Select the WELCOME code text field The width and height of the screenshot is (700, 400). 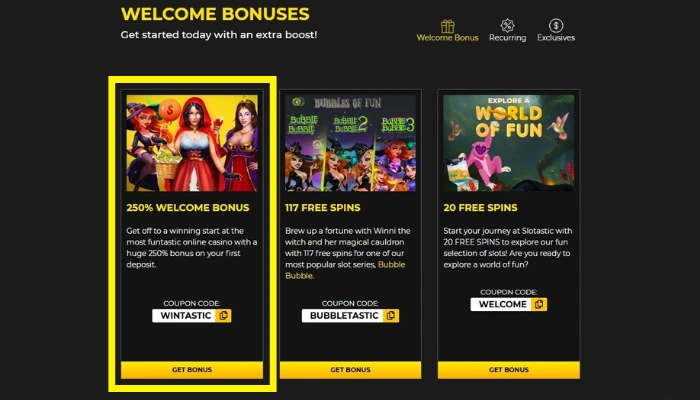pyautogui.click(x=501, y=304)
